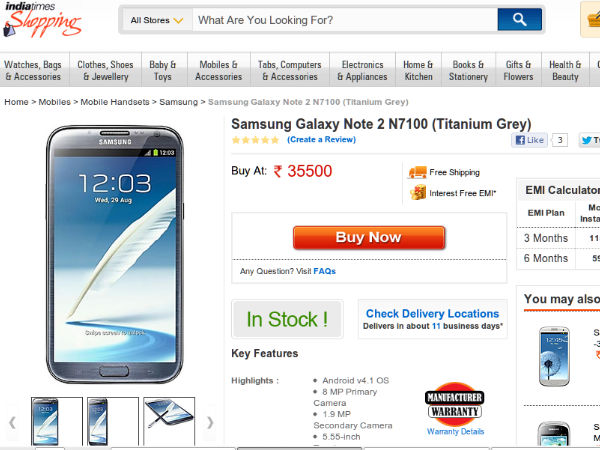This screenshot has width=600, height=450.
Task: Click the Samsung breadcrumb link
Action: click(x=178, y=102)
